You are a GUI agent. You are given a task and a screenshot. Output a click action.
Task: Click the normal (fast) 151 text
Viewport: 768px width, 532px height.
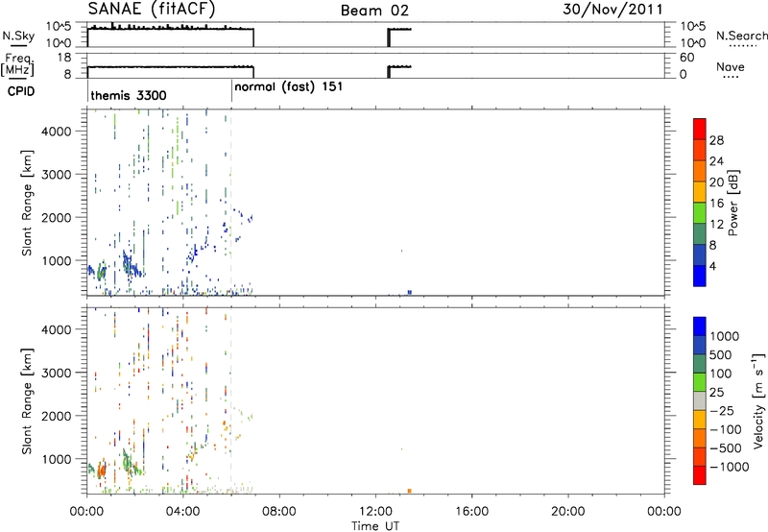289,87
